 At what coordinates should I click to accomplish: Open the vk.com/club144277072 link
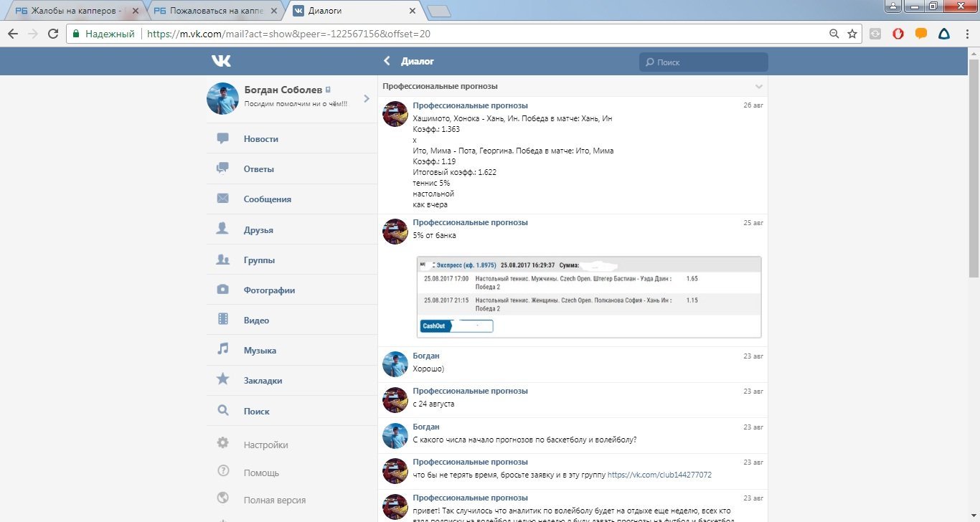coord(659,475)
